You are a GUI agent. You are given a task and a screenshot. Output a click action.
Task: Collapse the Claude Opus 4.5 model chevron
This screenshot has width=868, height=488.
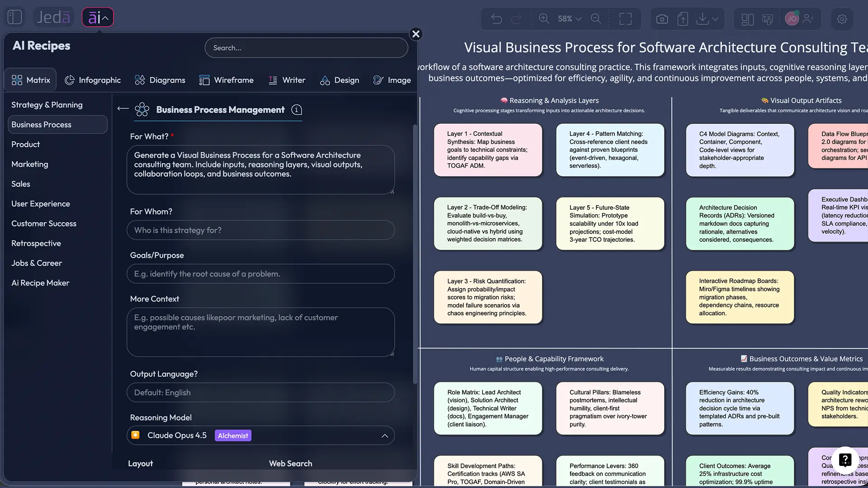pyautogui.click(x=385, y=436)
